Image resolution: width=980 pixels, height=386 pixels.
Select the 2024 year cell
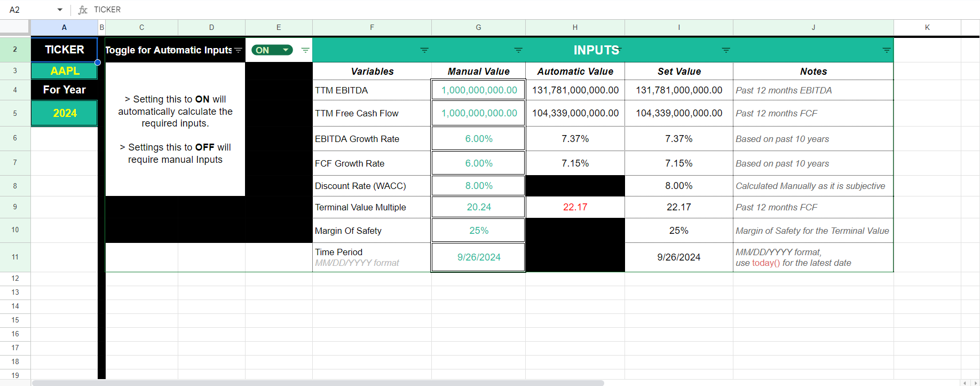click(65, 113)
